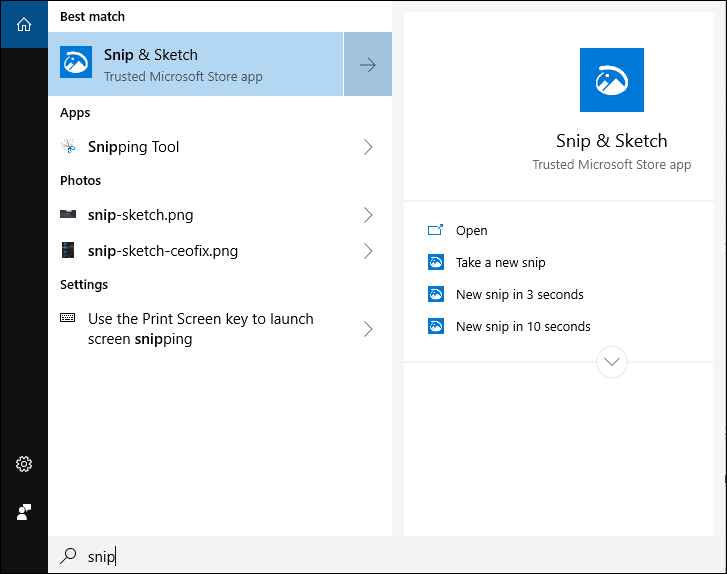Select New snip in 3 seconds
Screen dimensions: 727x574
tap(519, 294)
